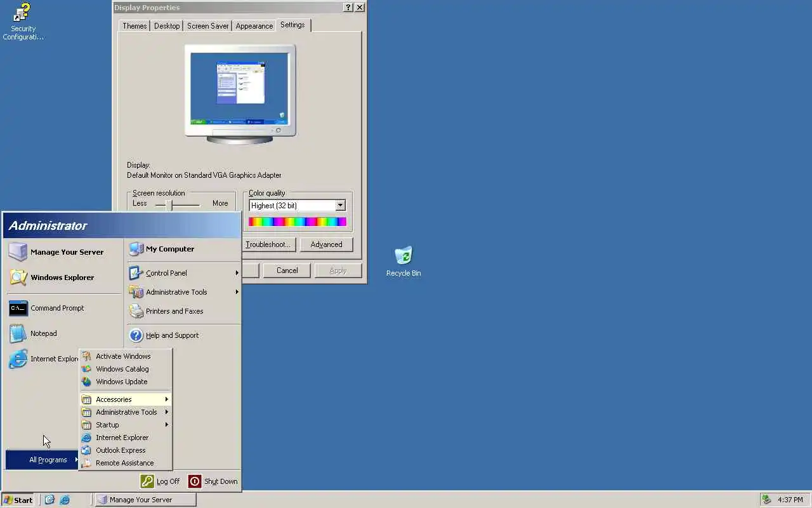Activate Manage Your Server taskbar button
The height and width of the screenshot is (508, 812).
145,500
